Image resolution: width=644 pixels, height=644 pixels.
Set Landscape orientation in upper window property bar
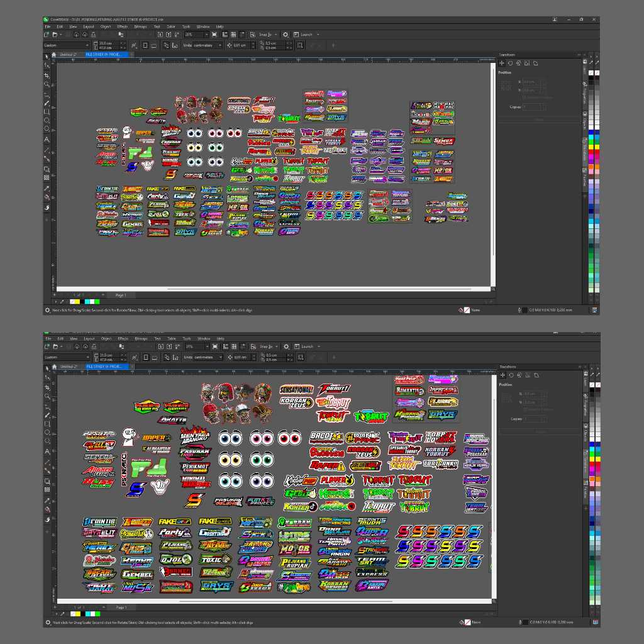coord(153,45)
